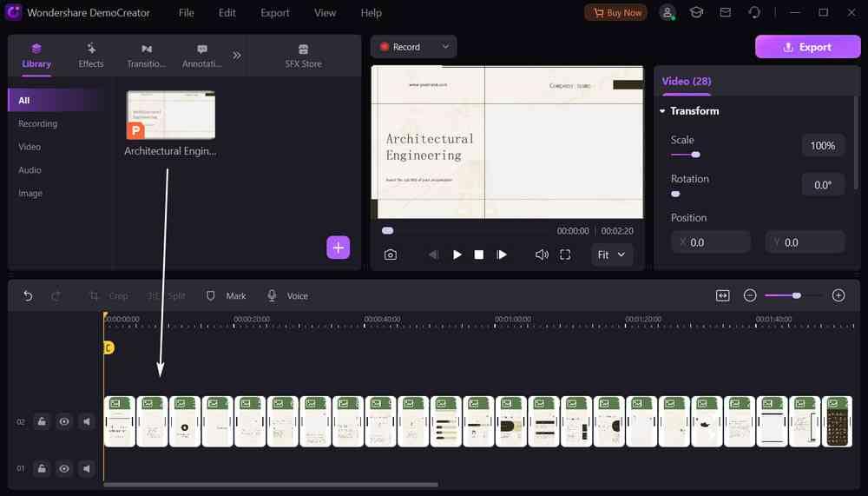Viewport: 868px width, 496px height.
Task: Mute track 02
Action: pyautogui.click(x=87, y=422)
